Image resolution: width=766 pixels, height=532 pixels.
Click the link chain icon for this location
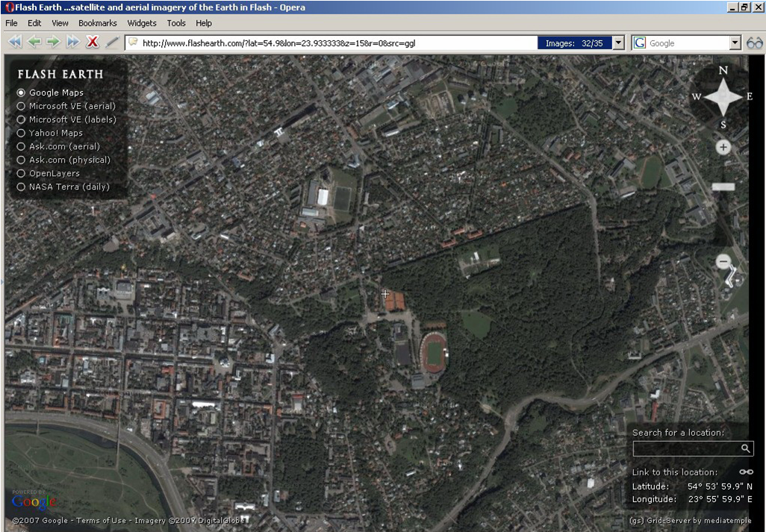[x=746, y=472]
